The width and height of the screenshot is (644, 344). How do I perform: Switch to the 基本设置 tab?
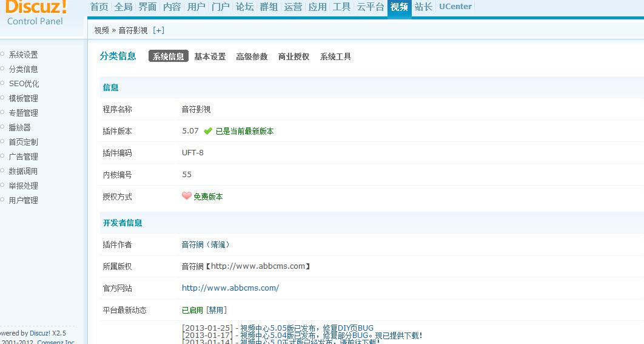(x=210, y=56)
